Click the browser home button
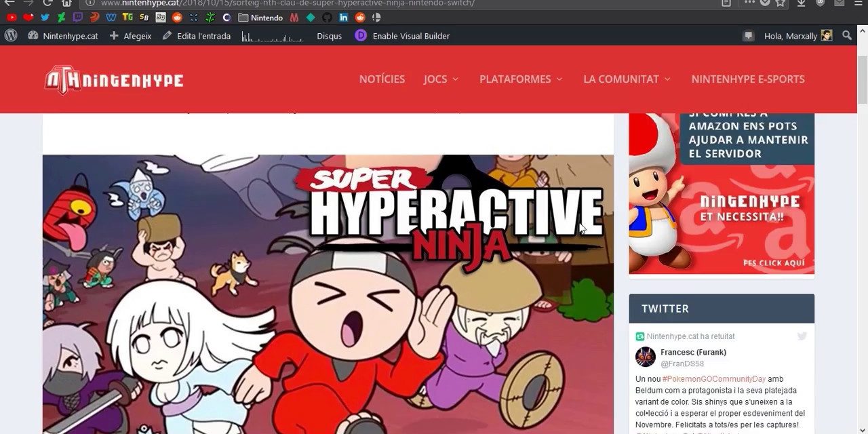 (66, 3)
